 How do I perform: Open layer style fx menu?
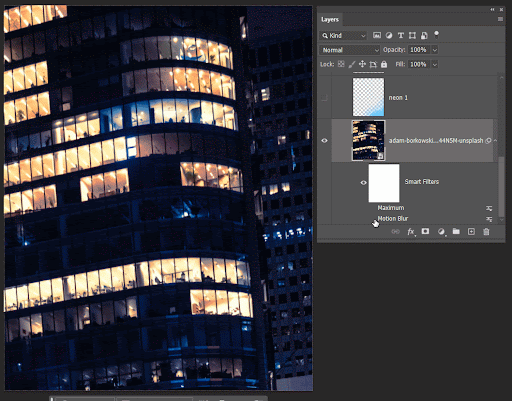pyautogui.click(x=411, y=232)
